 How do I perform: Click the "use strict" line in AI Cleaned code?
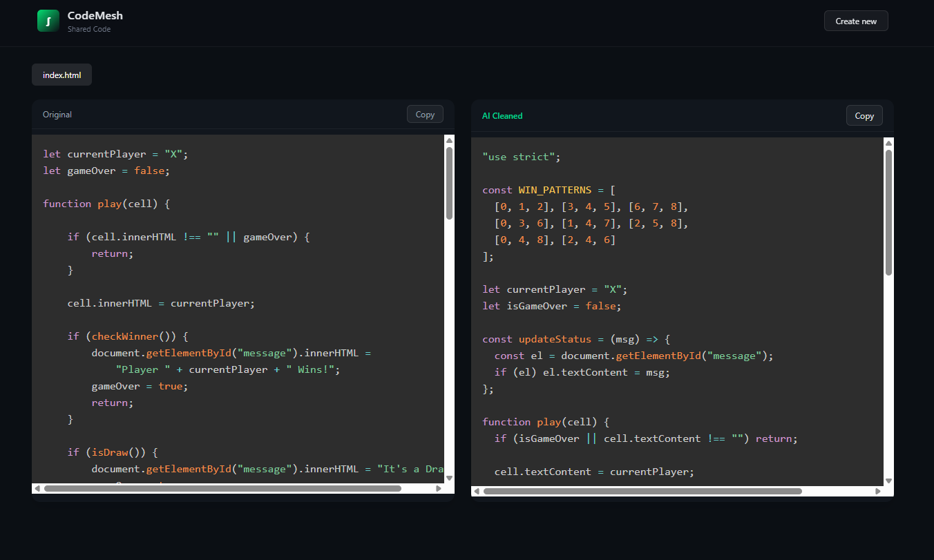pyautogui.click(x=521, y=157)
